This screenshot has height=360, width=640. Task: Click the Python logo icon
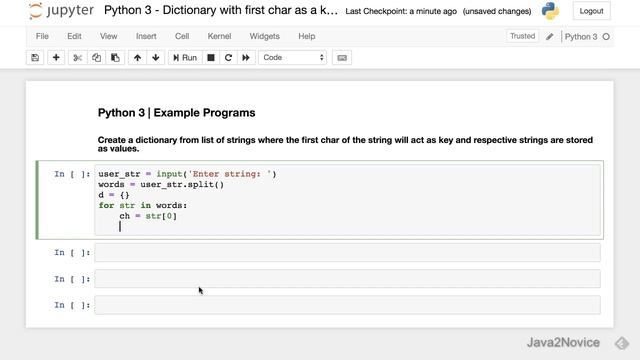550,11
